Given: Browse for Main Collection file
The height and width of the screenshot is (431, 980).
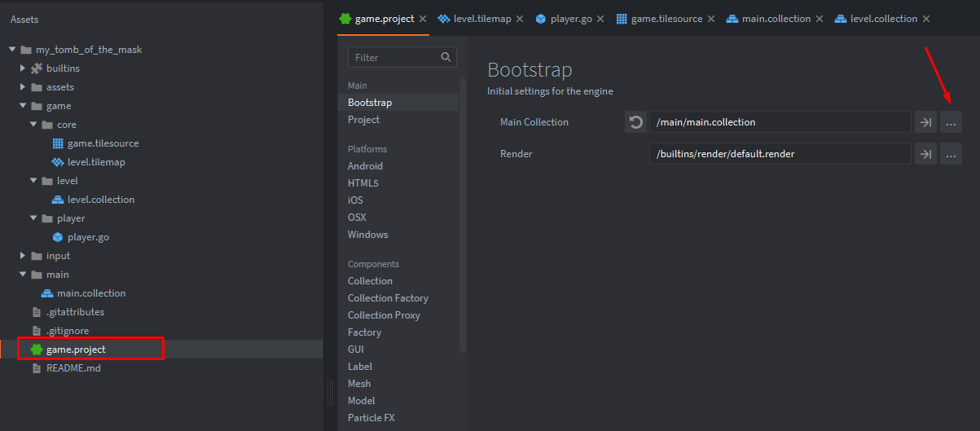Looking at the screenshot, I should 951,122.
